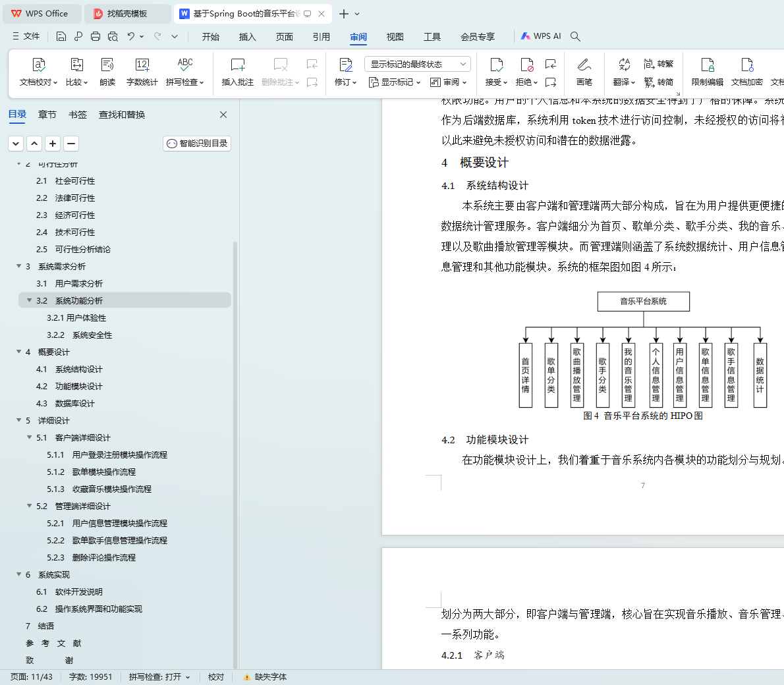Open 文档加密 document encryption
The height and width of the screenshot is (685, 784).
pos(746,72)
